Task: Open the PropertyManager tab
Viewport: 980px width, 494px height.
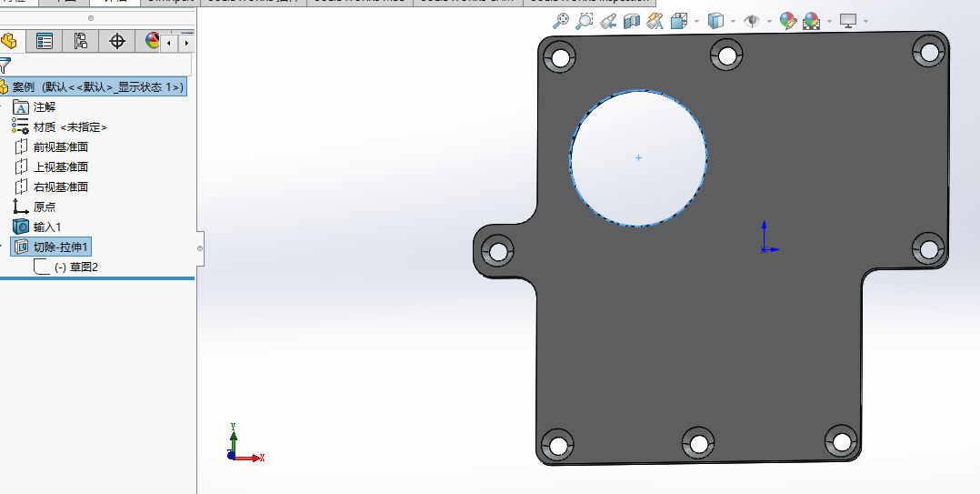Action: tap(45, 41)
